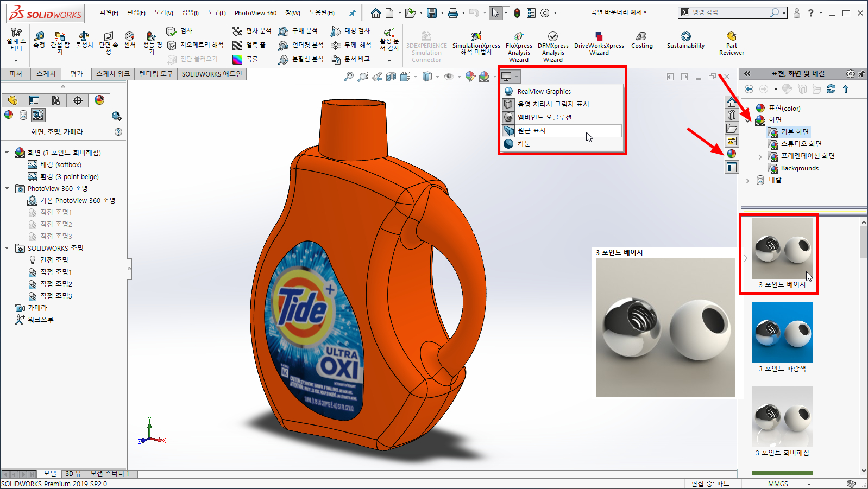The height and width of the screenshot is (489, 868).
Task: Start 편차 분석 deviation analysis
Action: pos(251,31)
